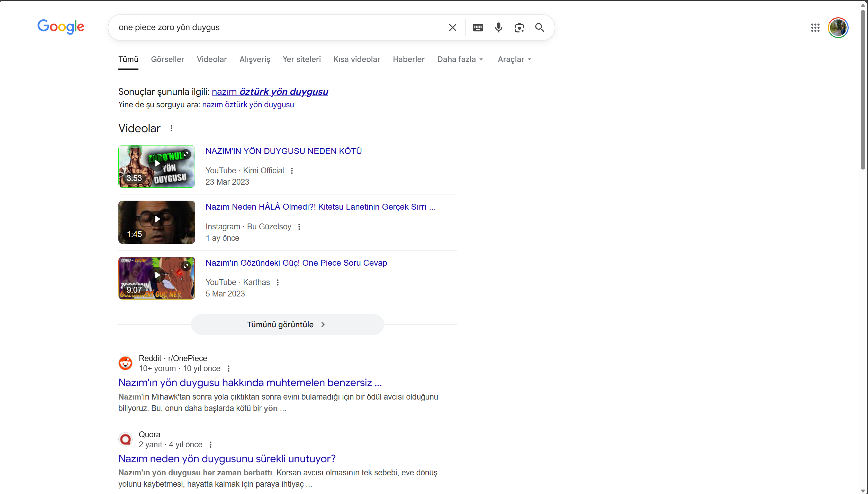Open Reddit result about Nazım'ın yön duygusu
Image resolution: width=868 pixels, height=494 pixels.
[x=250, y=383]
